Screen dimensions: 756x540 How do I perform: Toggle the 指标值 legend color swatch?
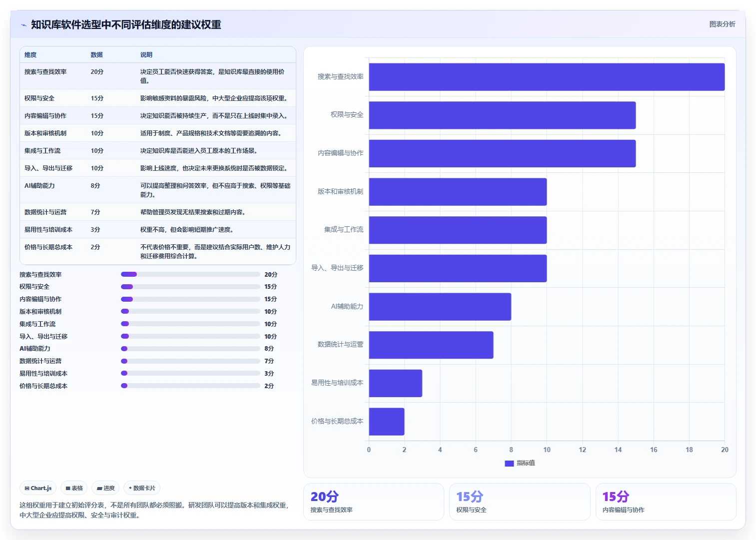pos(509,463)
